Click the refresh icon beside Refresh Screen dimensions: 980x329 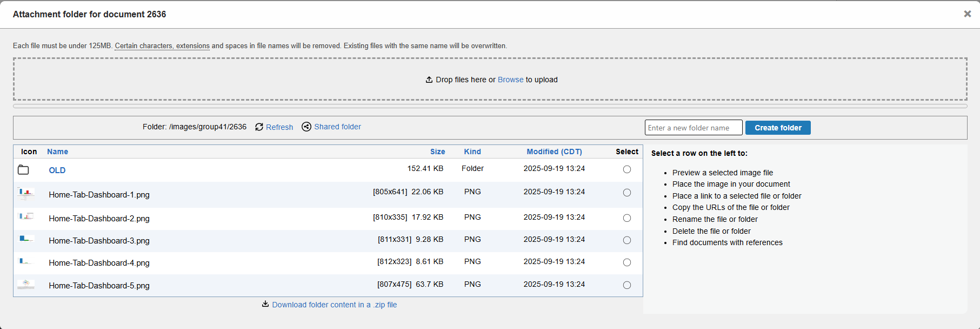pos(259,127)
